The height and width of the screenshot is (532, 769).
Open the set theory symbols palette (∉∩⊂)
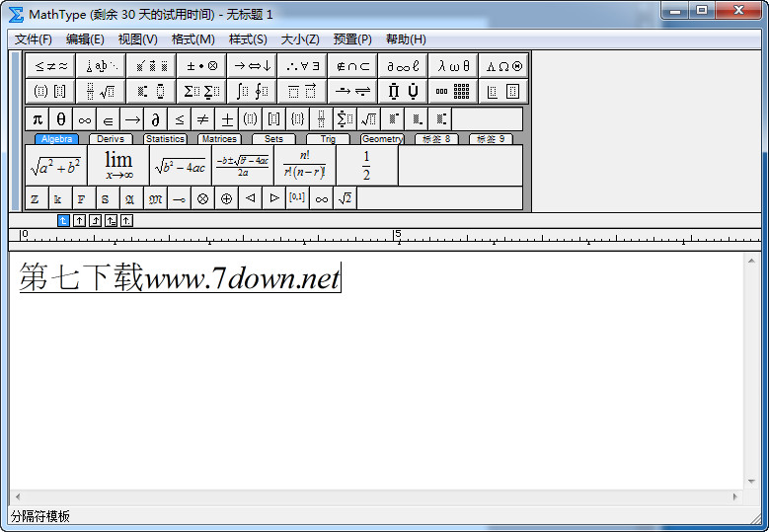353,66
